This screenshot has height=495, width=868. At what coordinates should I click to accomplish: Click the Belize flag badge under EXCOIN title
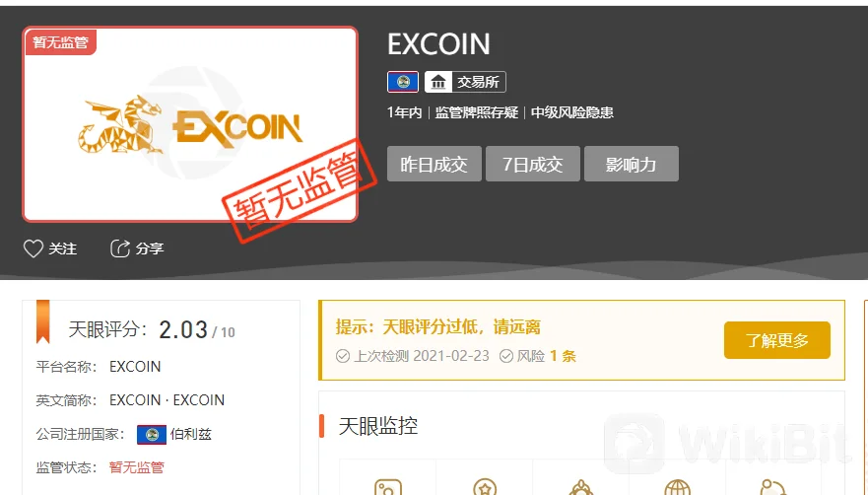click(403, 82)
